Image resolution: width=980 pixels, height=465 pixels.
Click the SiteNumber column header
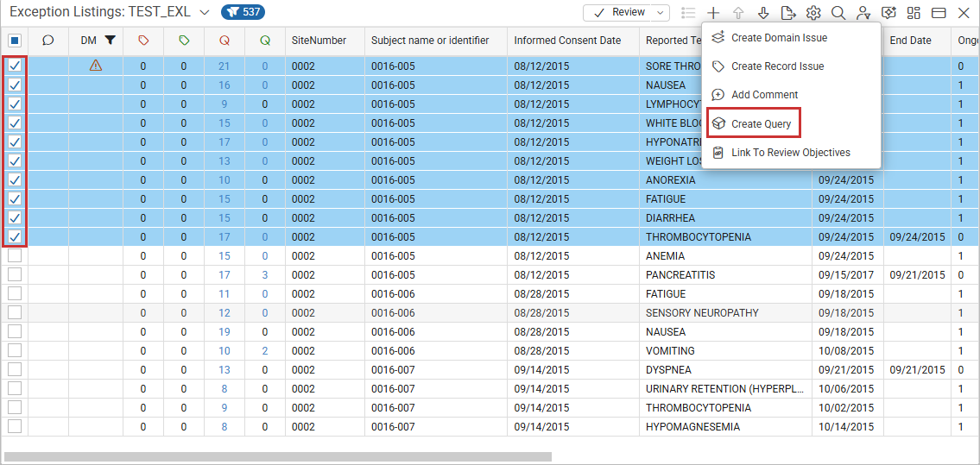point(319,41)
